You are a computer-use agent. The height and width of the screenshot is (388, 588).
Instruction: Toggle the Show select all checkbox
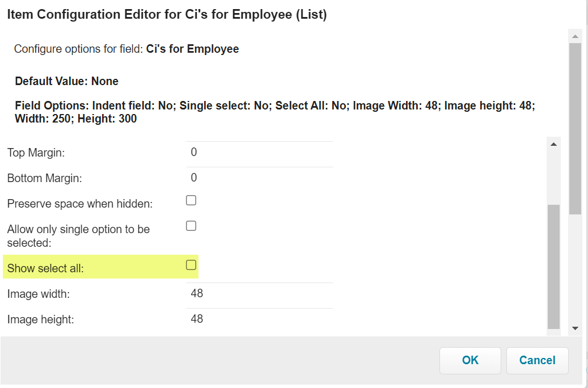191,265
